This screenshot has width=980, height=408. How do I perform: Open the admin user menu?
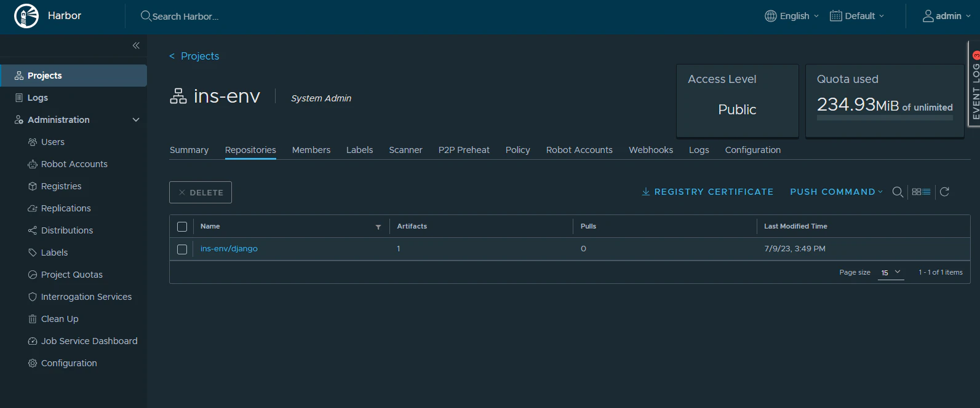[947, 16]
